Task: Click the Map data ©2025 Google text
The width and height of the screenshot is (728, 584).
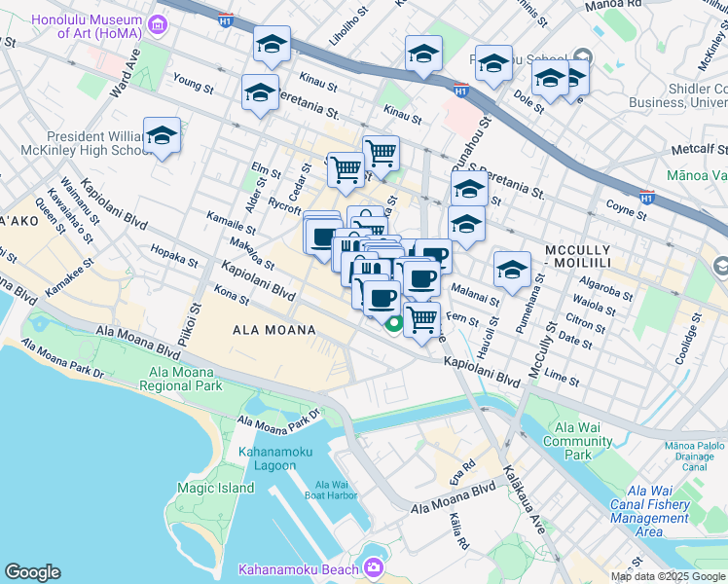Action: [668, 577]
